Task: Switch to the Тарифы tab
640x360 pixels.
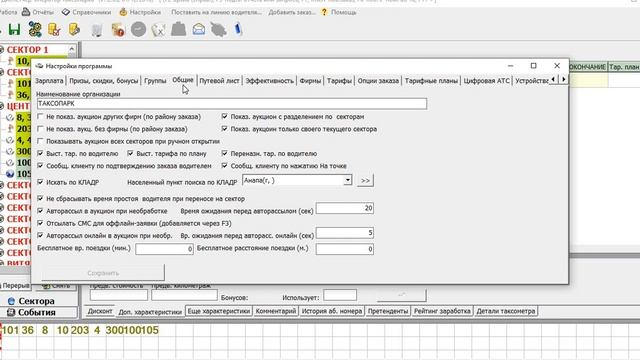Action: [x=339, y=81]
